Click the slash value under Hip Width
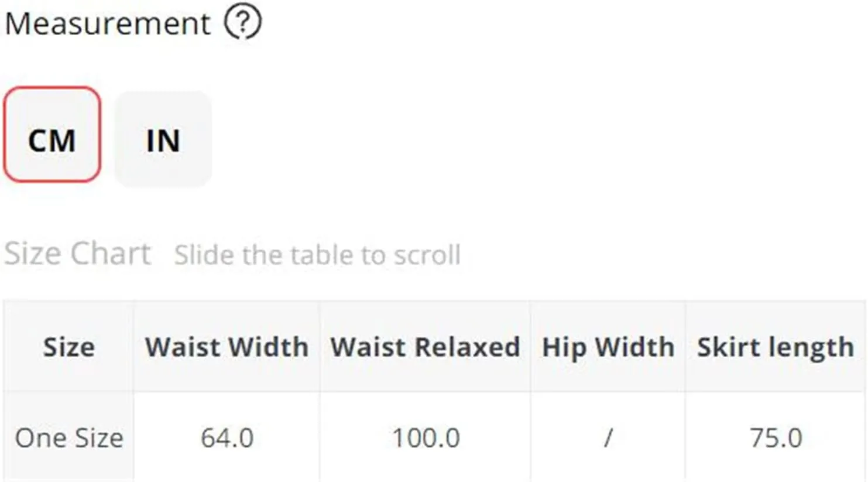The image size is (868, 482). click(x=608, y=437)
